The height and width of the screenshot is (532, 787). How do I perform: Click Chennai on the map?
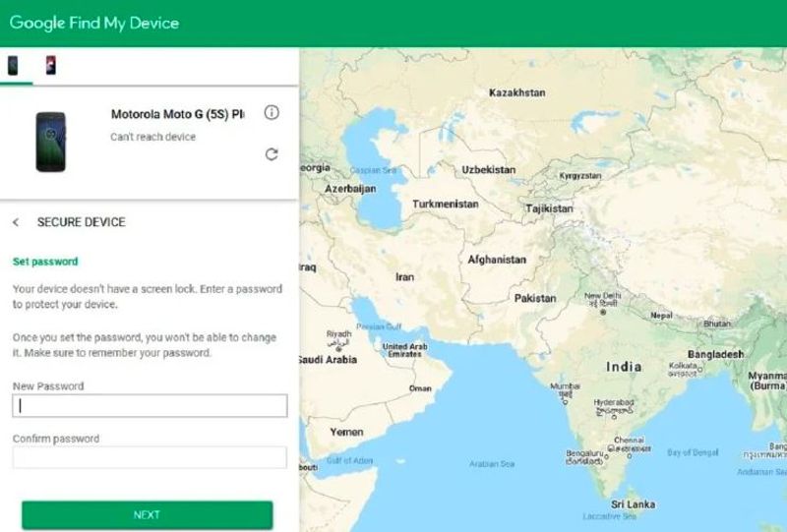(x=629, y=440)
